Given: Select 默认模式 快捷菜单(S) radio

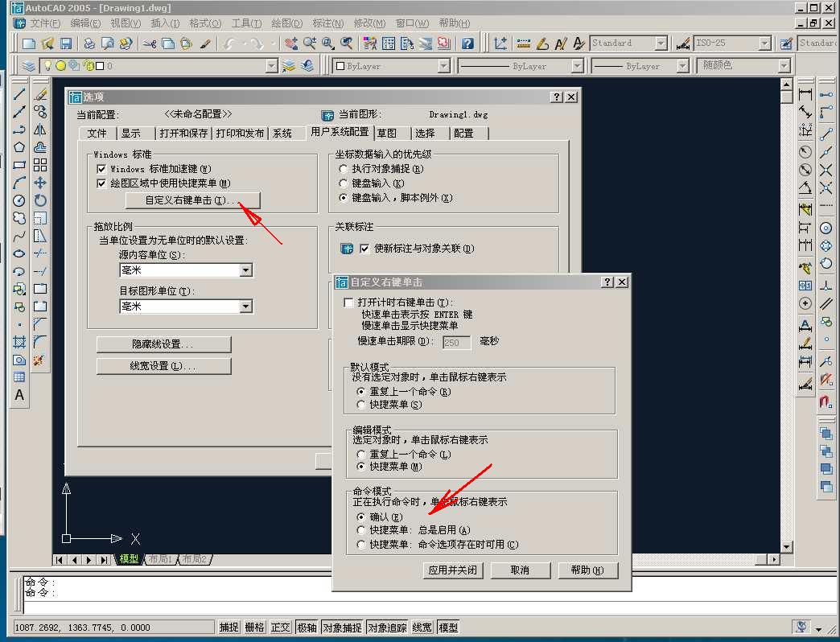Looking at the screenshot, I should (361, 405).
